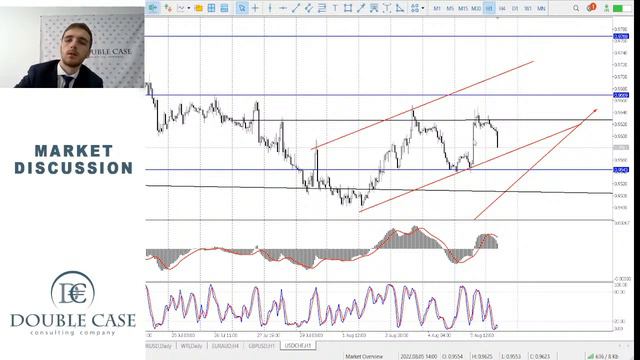Screen dimensions: 640x360
Task: Click the account profile icon
Action: click(x=607, y=8)
